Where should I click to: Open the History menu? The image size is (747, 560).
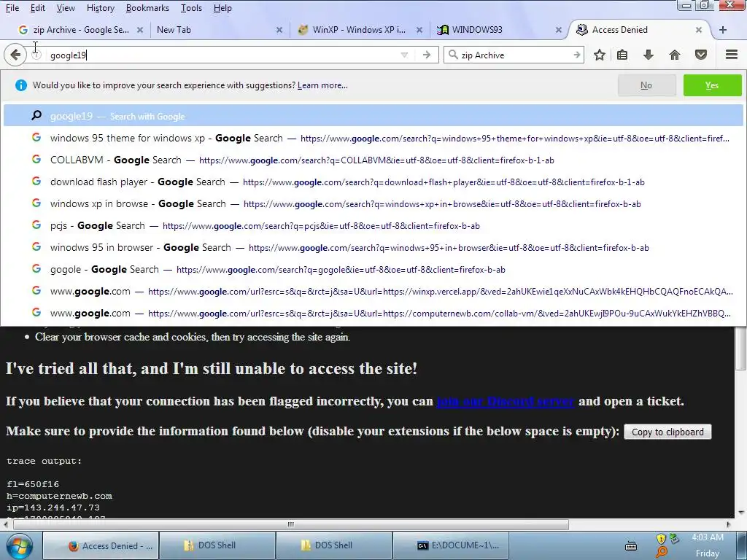pos(101,8)
